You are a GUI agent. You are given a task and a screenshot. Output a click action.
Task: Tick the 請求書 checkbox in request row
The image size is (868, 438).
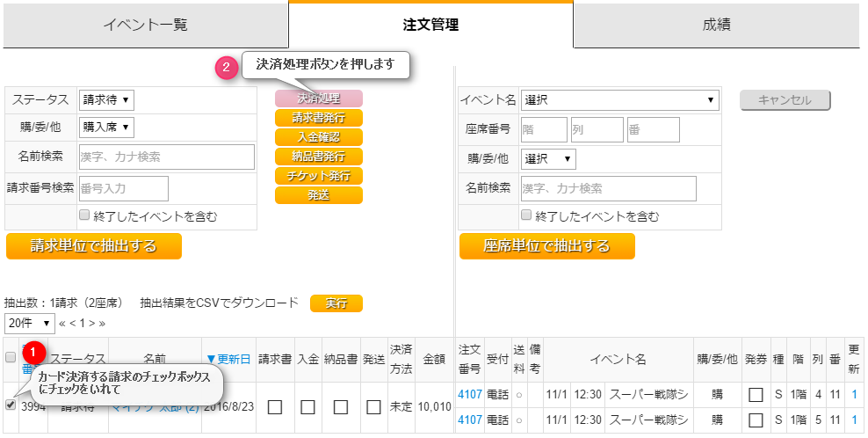pyautogui.click(x=275, y=406)
